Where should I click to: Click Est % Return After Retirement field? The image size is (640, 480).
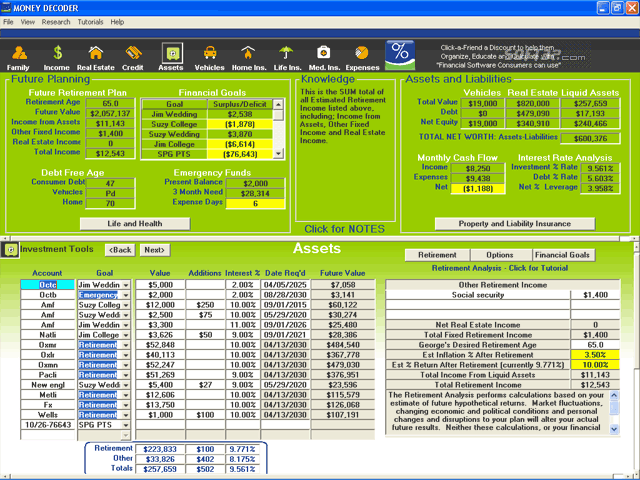tap(595, 365)
